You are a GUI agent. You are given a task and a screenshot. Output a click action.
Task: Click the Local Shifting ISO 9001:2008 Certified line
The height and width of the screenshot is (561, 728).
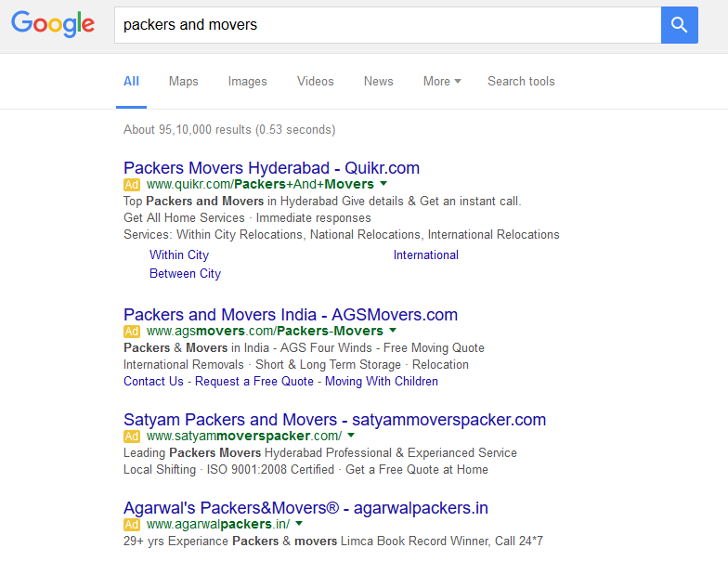[x=305, y=470]
